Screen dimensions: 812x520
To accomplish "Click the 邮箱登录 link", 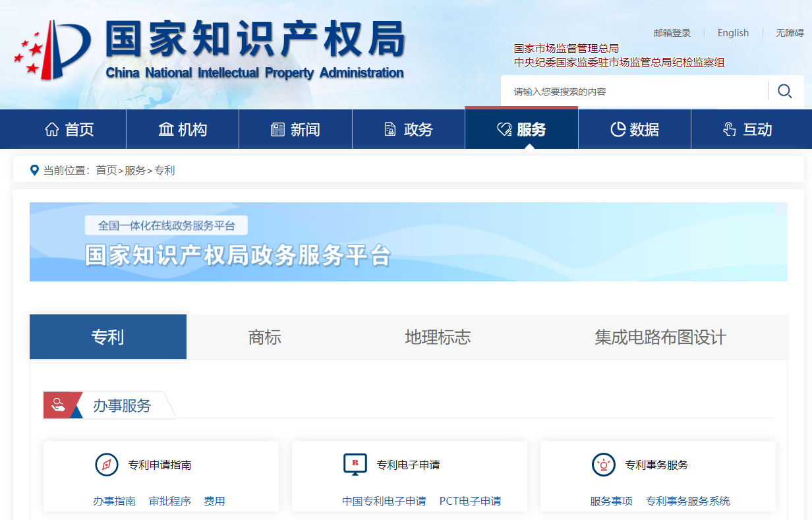I will (672, 33).
